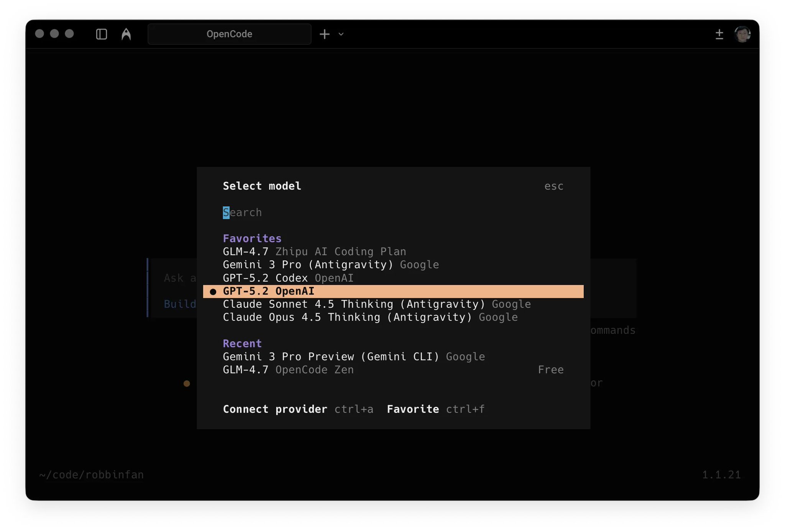Click esc to dismiss the model dialog
The height and width of the screenshot is (532, 785).
coord(553,186)
